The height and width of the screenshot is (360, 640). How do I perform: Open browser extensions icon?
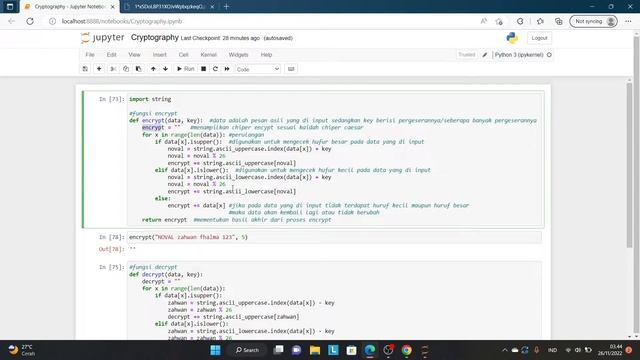(x=520, y=21)
